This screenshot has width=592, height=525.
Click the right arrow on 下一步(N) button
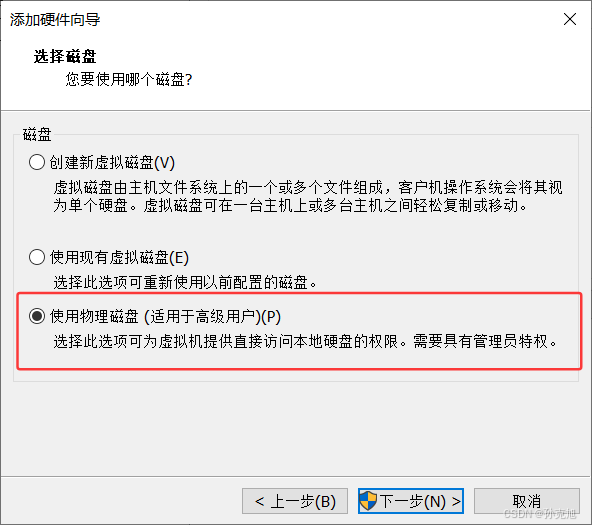pos(456,501)
